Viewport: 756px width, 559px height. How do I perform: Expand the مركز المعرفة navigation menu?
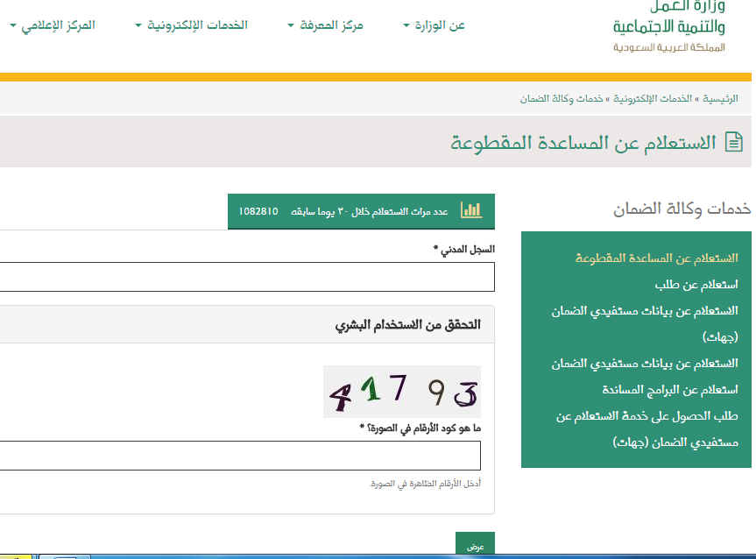point(326,25)
